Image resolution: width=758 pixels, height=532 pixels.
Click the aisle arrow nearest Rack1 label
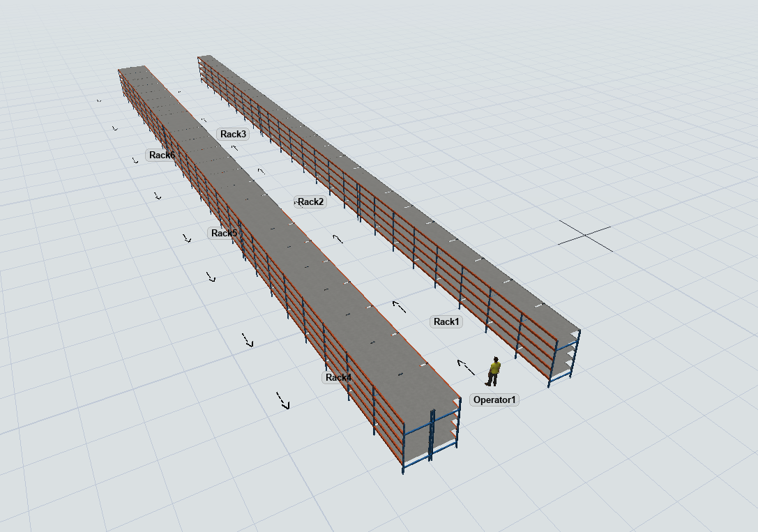[x=399, y=305]
